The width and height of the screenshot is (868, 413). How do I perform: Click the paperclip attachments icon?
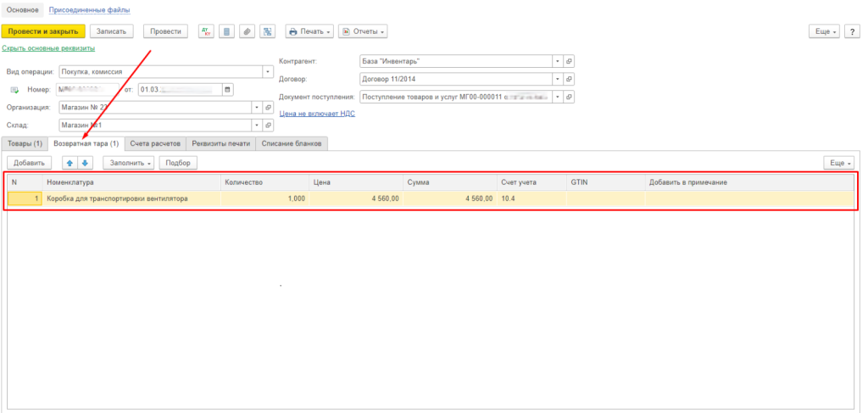247,31
